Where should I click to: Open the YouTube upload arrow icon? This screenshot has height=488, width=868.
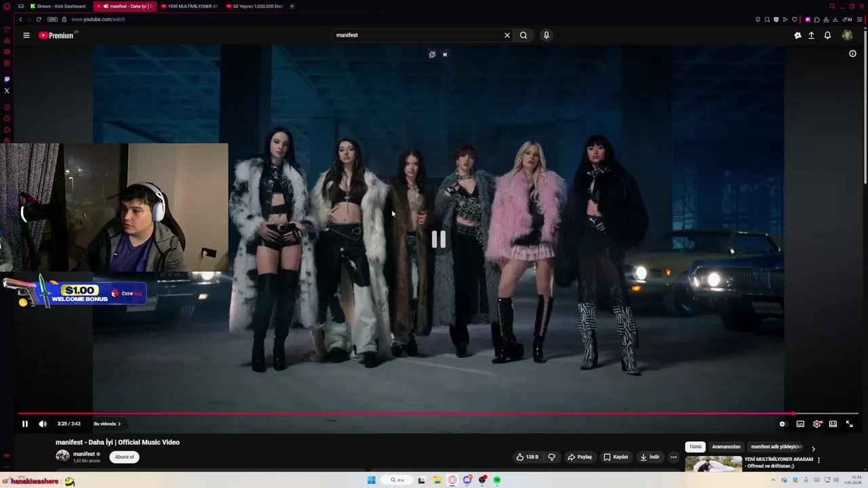(x=811, y=35)
